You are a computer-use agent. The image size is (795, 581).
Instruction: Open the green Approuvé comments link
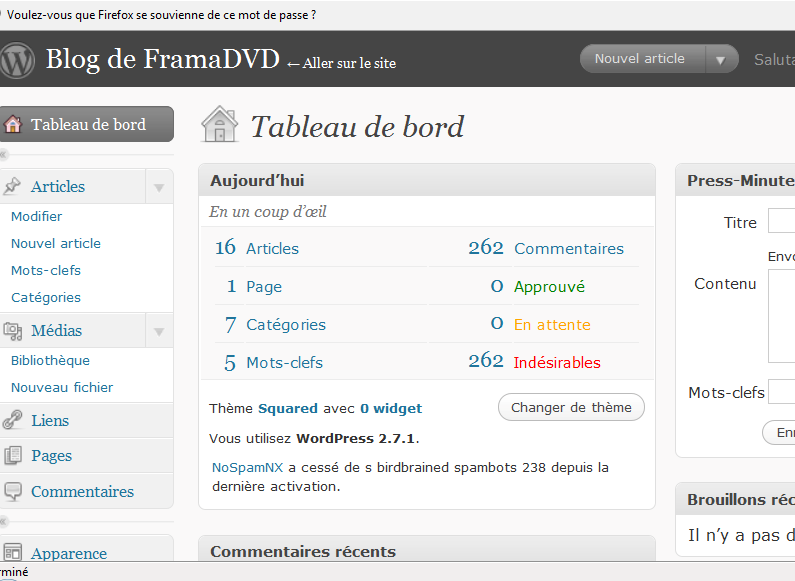pos(549,287)
